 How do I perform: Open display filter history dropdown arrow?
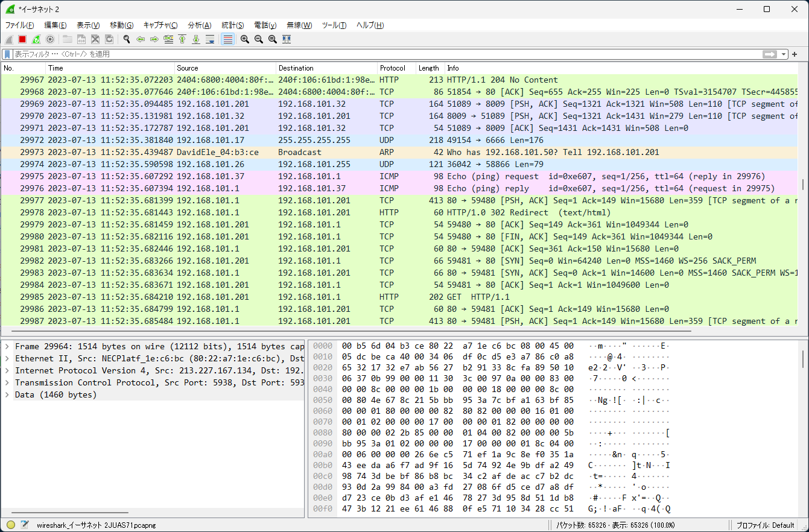[x=784, y=54]
